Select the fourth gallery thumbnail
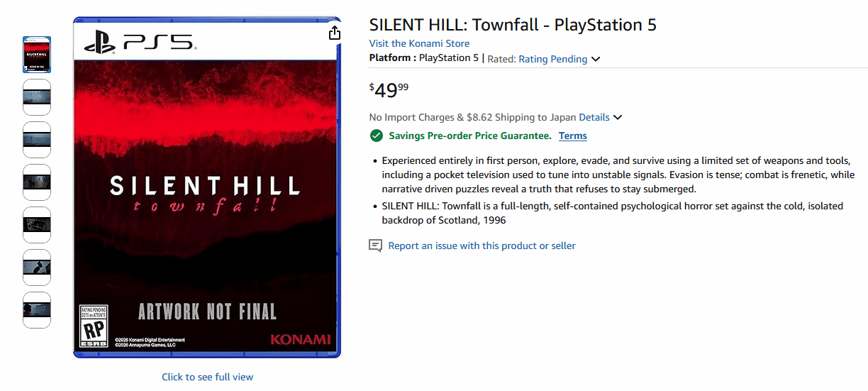This screenshot has width=868, height=391. click(37, 182)
